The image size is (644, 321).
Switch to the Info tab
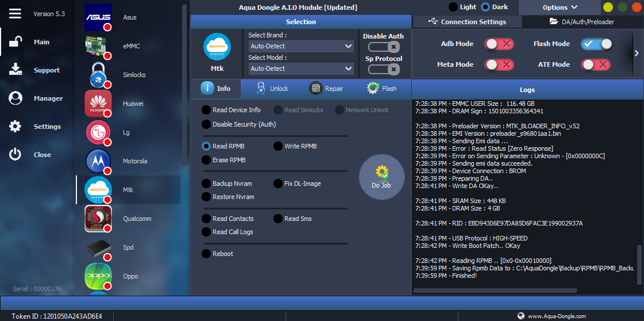click(215, 89)
